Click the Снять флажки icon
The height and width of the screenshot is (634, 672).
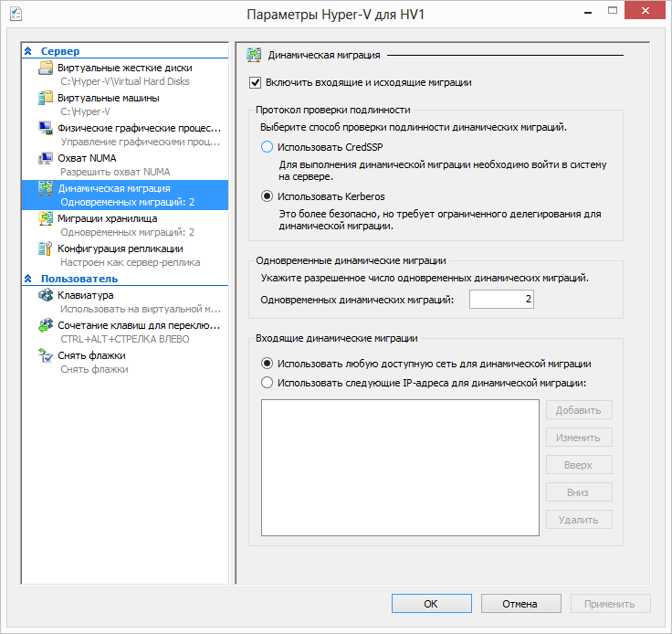[x=46, y=356]
